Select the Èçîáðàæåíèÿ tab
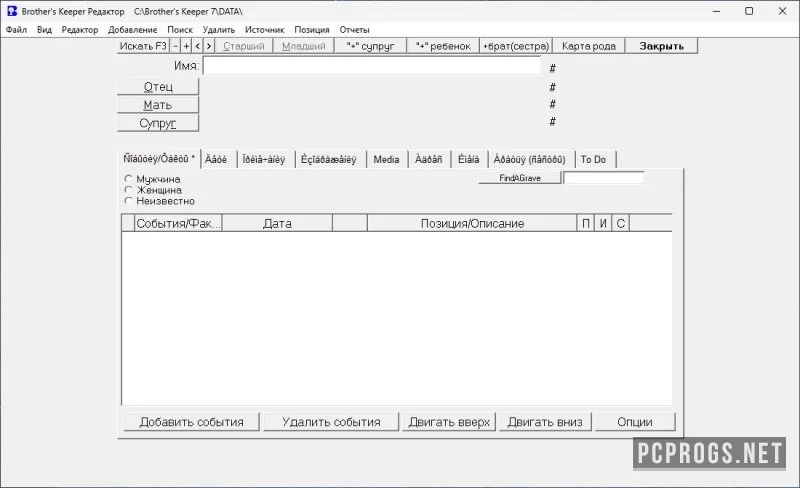The height and width of the screenshot is (488, 800). click(x=329, y=159)
